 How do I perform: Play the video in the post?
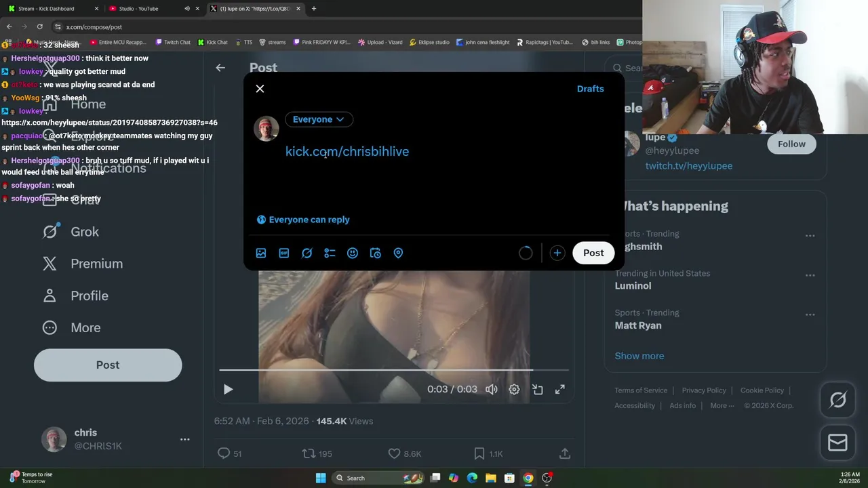point(228,390)
